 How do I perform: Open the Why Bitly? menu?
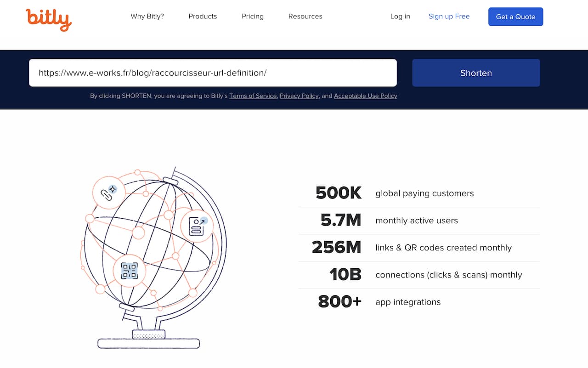click(x=147, y=17)
